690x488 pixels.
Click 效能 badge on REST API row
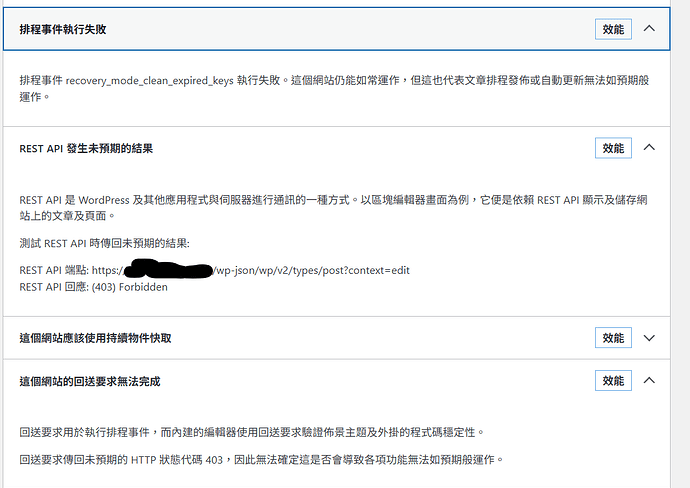tap(613, 148)
